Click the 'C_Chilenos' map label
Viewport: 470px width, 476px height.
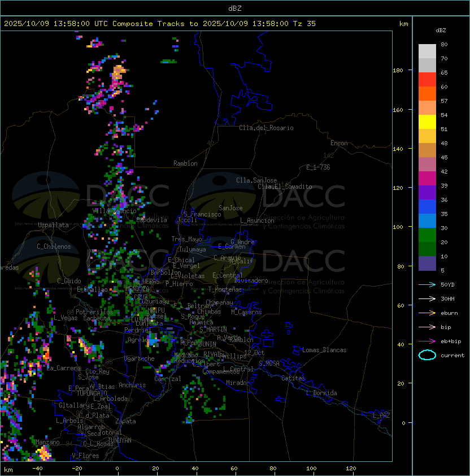(x=54, y=246)
